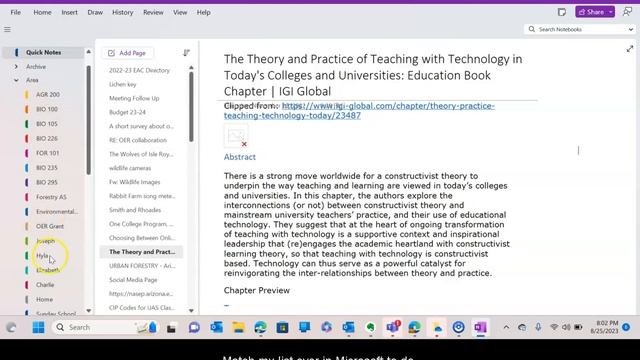
Task: Open the Home section in sidebar
Action: pyautogui.click(x=44, y=300)
